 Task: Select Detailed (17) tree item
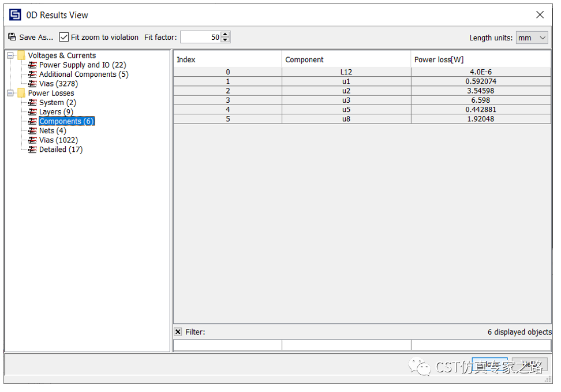point(61,150)
